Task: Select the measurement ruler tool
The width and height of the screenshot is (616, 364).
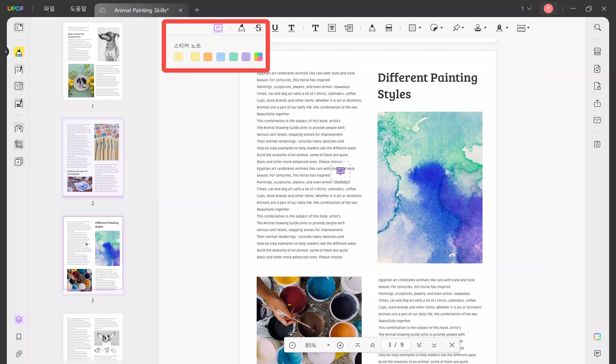Action: click(x=521, y=28)
